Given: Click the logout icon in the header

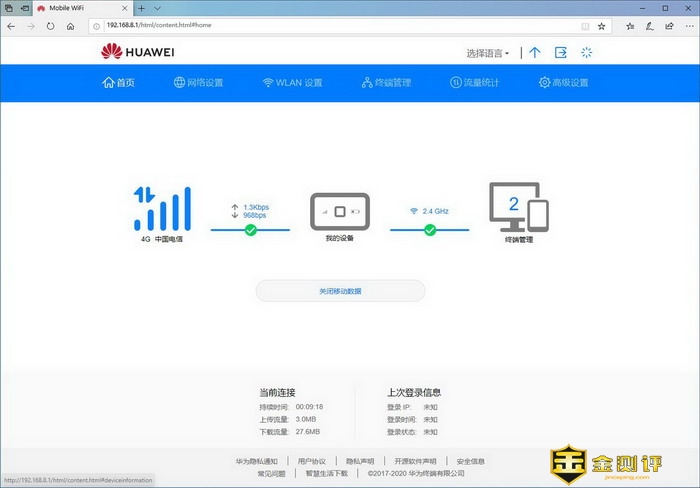Looking at the screenshot, I should coord(561,52).
